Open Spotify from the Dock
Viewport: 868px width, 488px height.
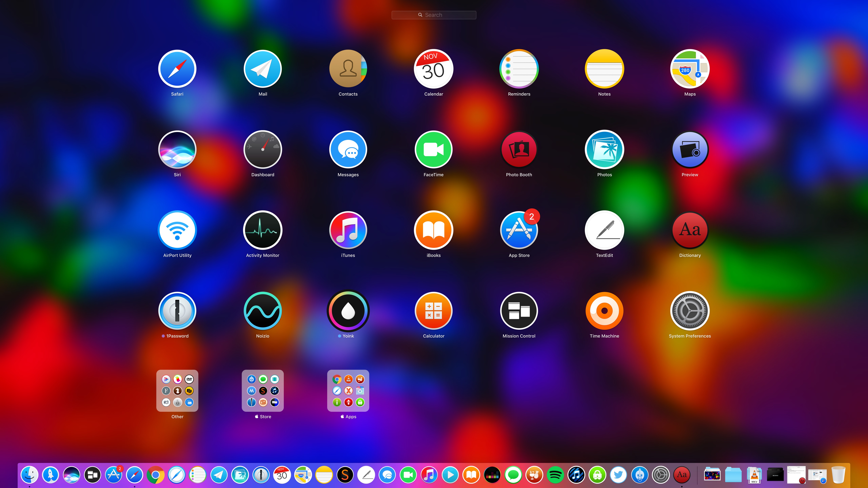point(555,475)
